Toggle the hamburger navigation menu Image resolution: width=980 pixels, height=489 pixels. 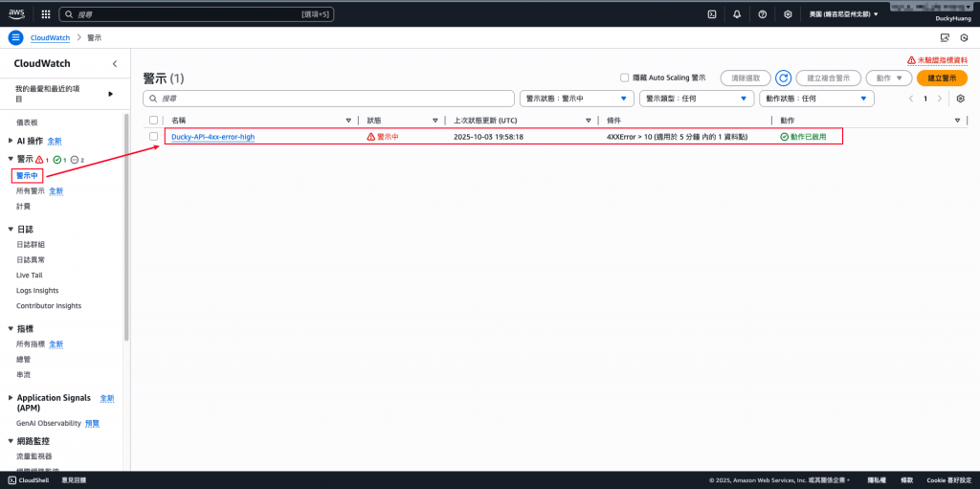click(15, 37)
